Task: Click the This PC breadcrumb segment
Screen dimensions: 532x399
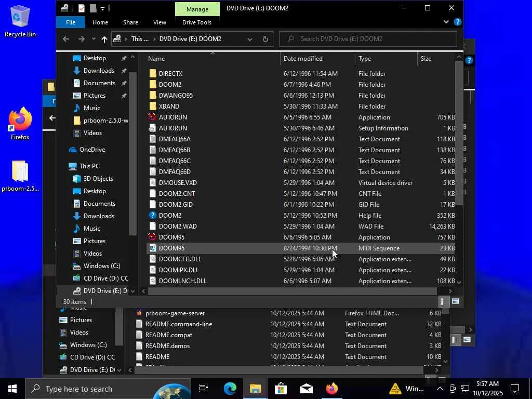Action: [x=140, y=39]
